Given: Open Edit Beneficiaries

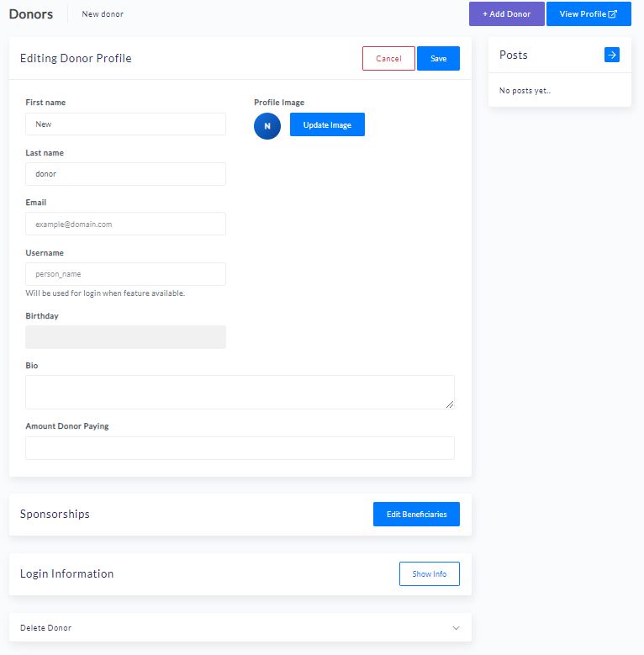Looking at the screenshot, I should point(416,515).
